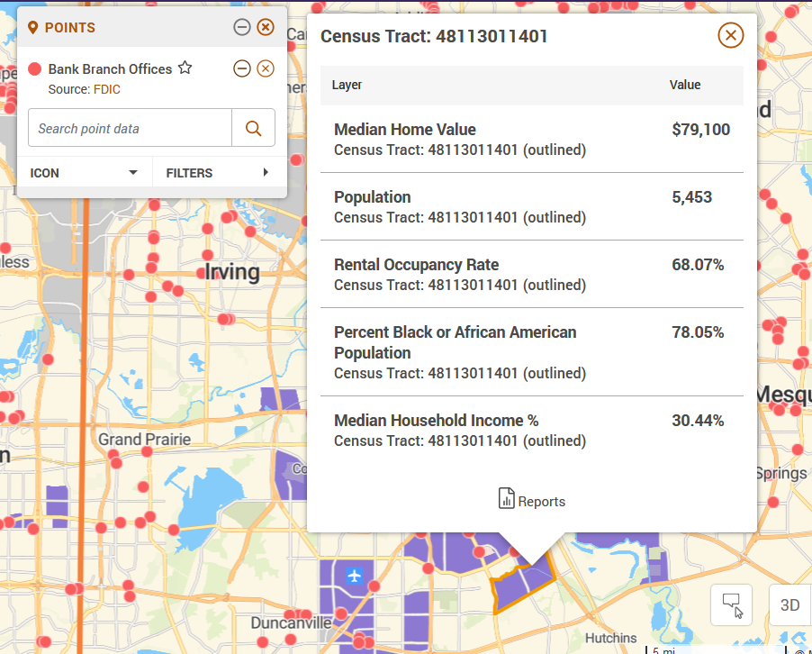Click the bank branch point in Irving
Viewport: 812px width, 654px height.
point(202,273)
